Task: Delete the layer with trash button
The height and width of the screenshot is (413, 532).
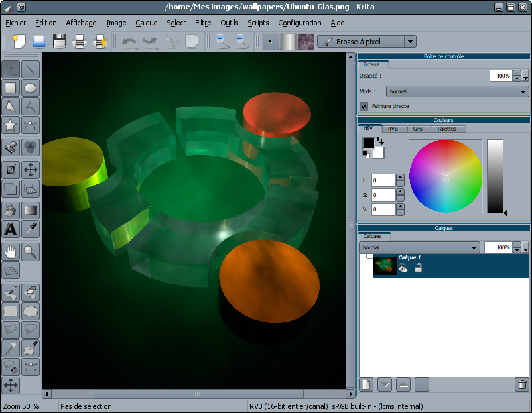Action: (522, 385)
